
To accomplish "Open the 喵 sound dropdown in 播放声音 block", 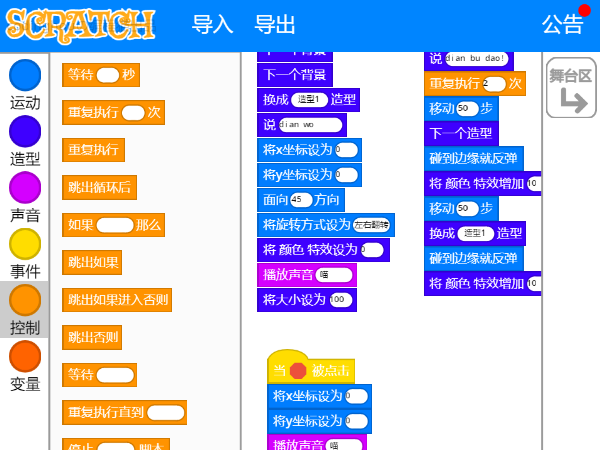I will 334,275.
